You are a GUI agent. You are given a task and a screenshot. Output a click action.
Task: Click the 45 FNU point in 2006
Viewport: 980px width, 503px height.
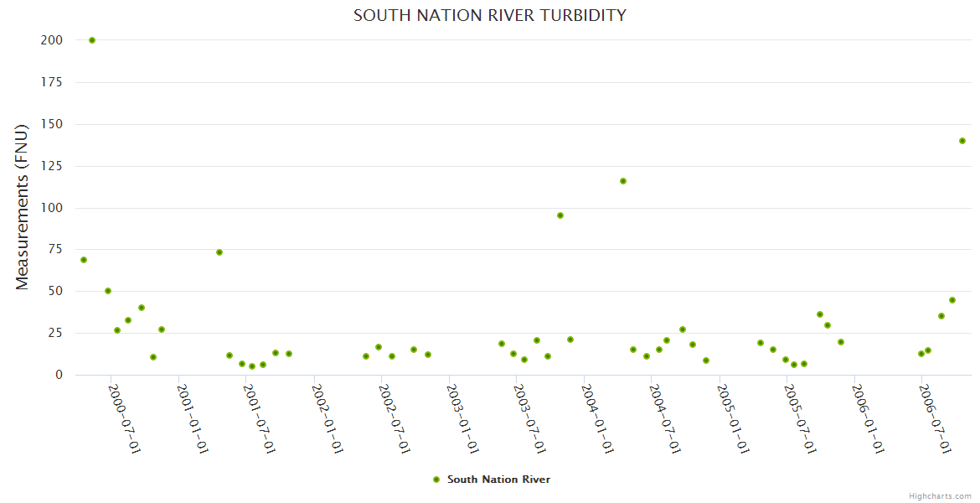[952, 300]
